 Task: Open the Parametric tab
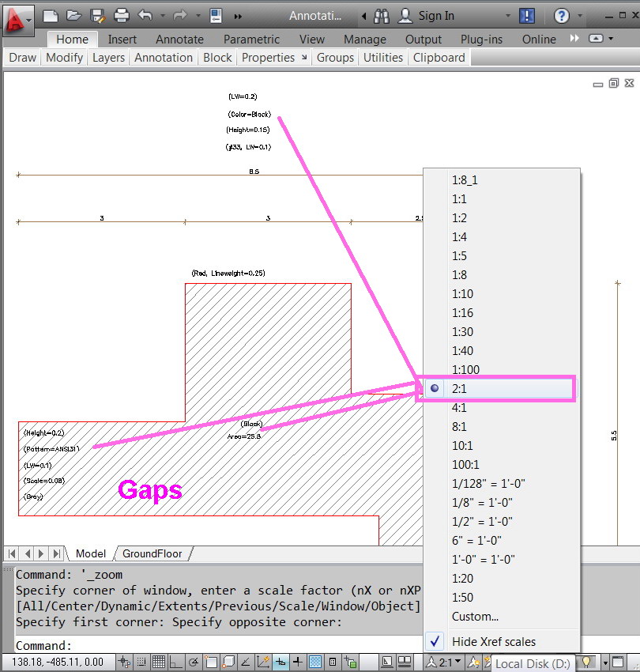pos(251,39)
